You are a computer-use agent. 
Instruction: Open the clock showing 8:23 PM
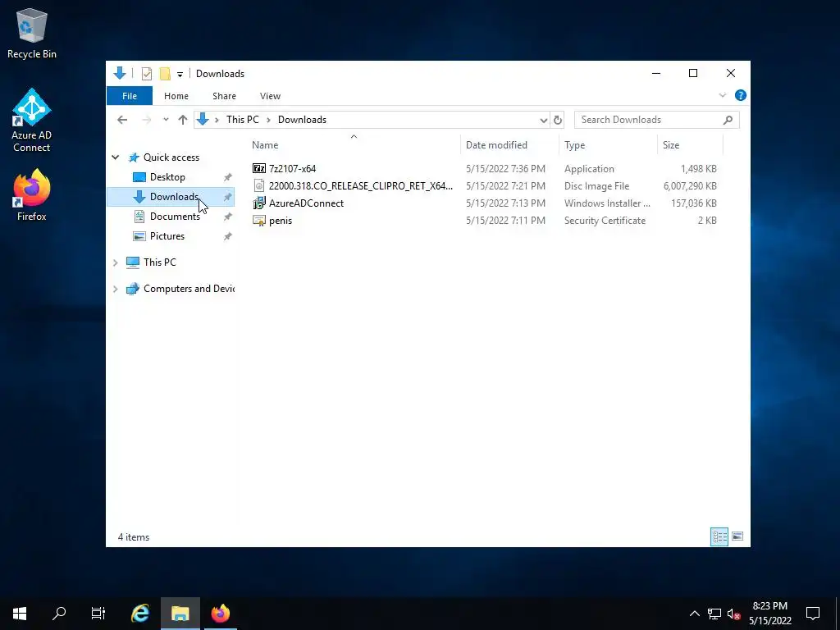tap(769, 614)
